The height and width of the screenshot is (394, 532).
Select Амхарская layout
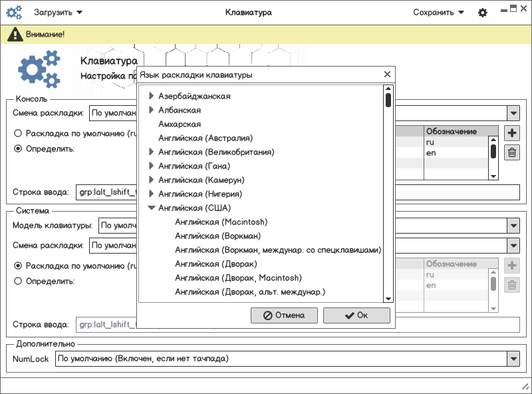pos(180,124)
